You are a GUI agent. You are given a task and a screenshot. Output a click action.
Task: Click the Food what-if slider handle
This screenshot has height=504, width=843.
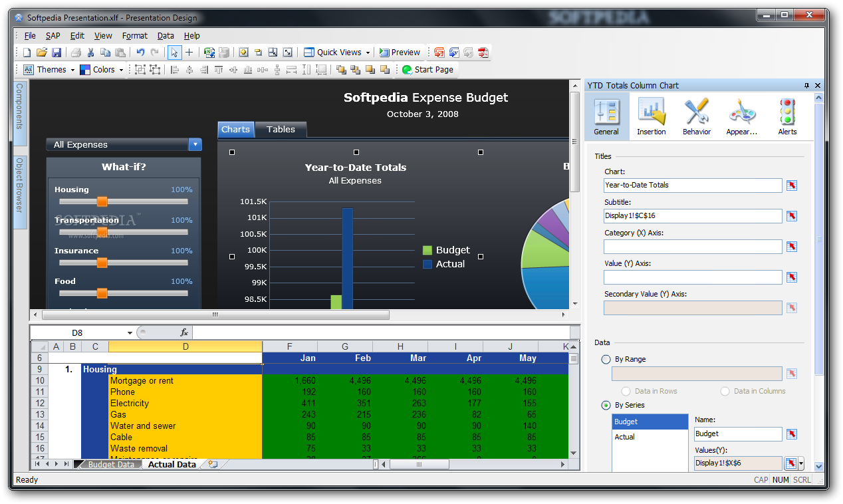[x=102, y=293]
